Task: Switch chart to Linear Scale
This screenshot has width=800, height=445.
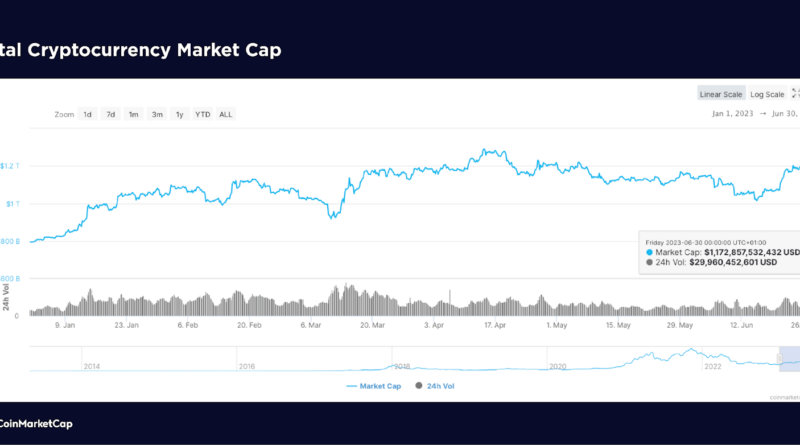Action: coord(721,94)
